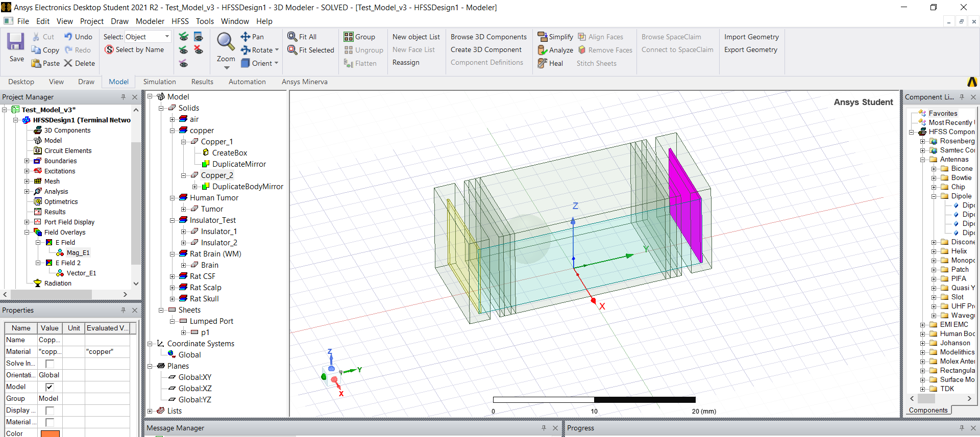The height and width of the screenshot is (437, 980).
Task: Expand the Rat CSF tree node
Action: [173, 276]
